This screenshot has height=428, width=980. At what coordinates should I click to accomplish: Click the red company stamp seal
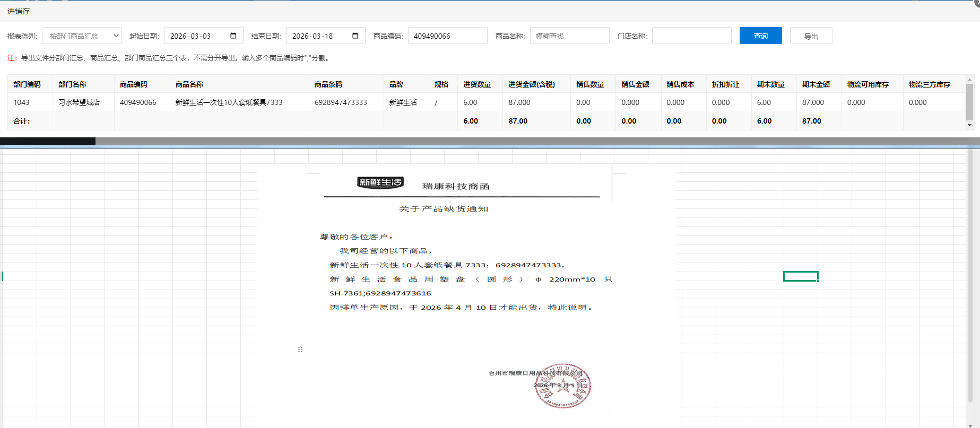click(563, 386)
